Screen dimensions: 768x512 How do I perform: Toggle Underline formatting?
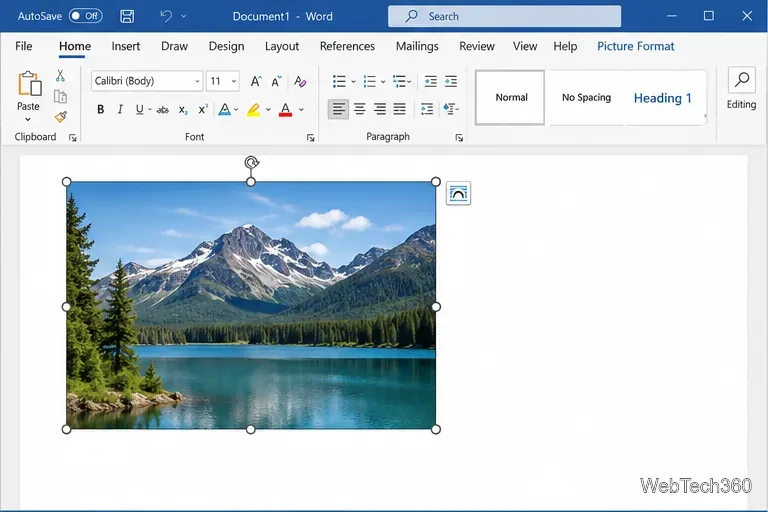(140, 109)
